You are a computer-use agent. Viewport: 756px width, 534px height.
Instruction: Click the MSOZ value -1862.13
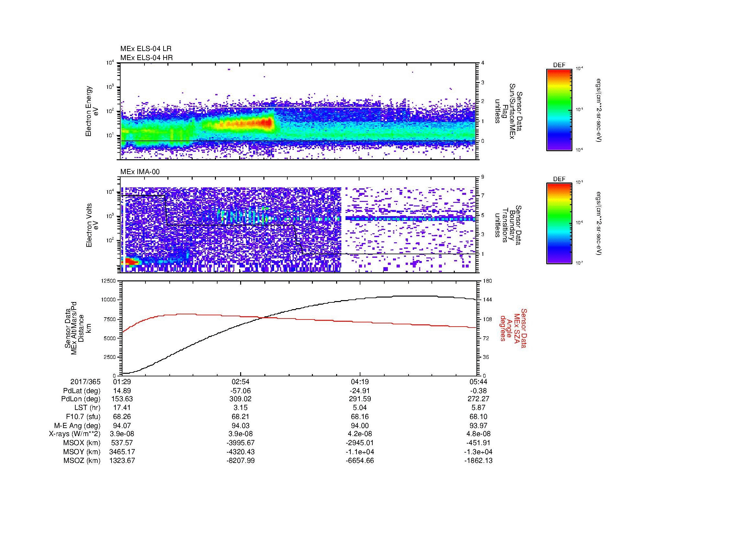(478, 461)
